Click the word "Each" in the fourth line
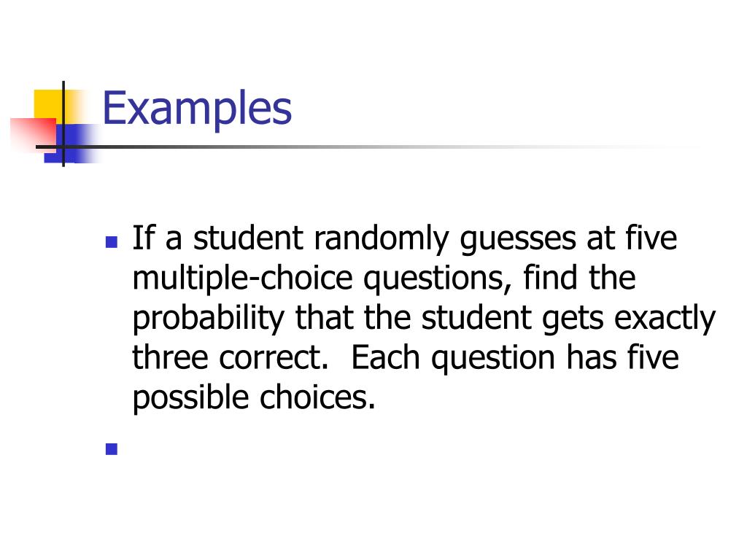 pos(385,357)
